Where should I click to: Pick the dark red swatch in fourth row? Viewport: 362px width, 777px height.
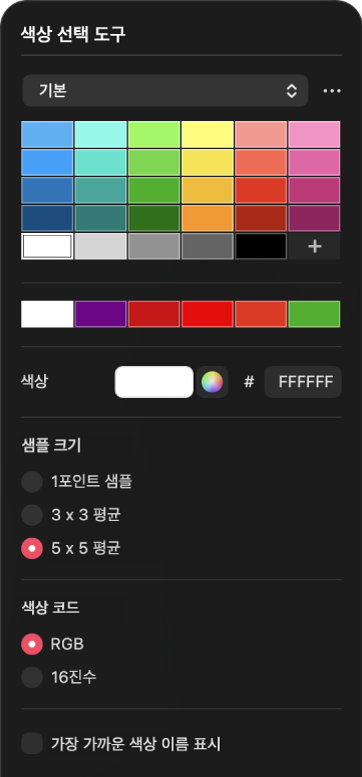coord(261,218)
